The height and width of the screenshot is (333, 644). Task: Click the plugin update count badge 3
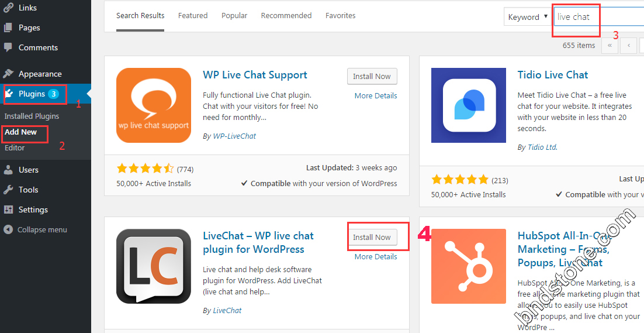pos(53,94)
